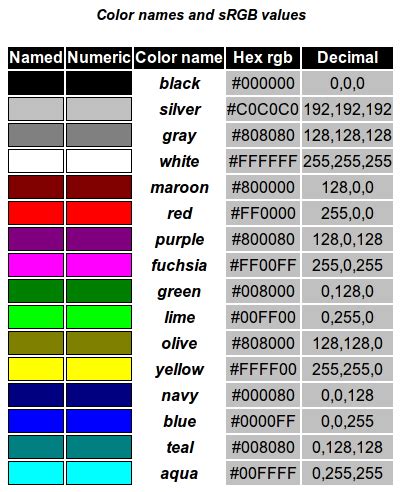Click the Named black color swatch

(x=36, y=83)
